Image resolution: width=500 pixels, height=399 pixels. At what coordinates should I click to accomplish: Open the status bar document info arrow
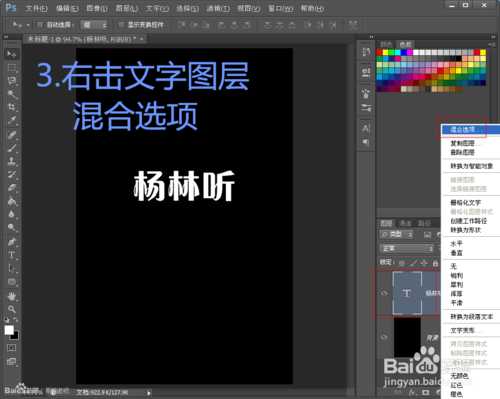coord(149,393)
